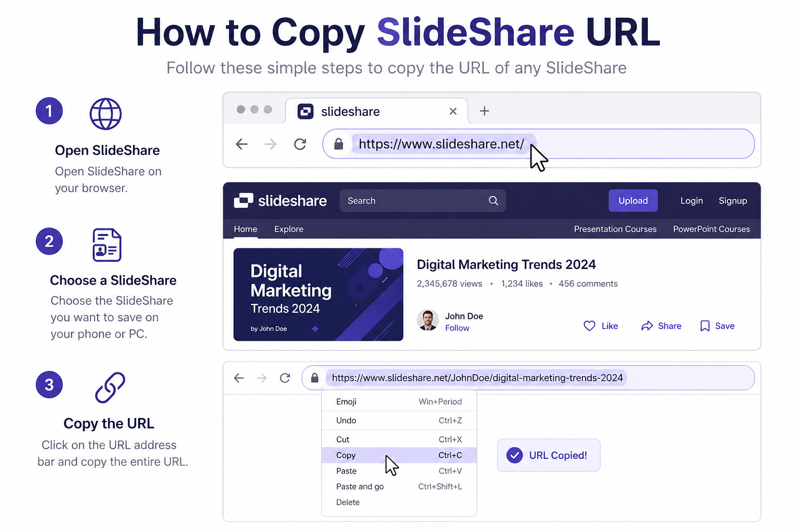Click the forward navigation arrow
The image size is (798, 532).
(x=270, y=144)
